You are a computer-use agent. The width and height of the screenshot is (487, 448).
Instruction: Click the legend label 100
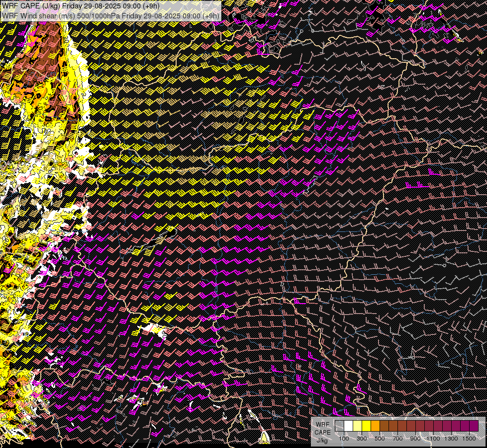point(344,439)
